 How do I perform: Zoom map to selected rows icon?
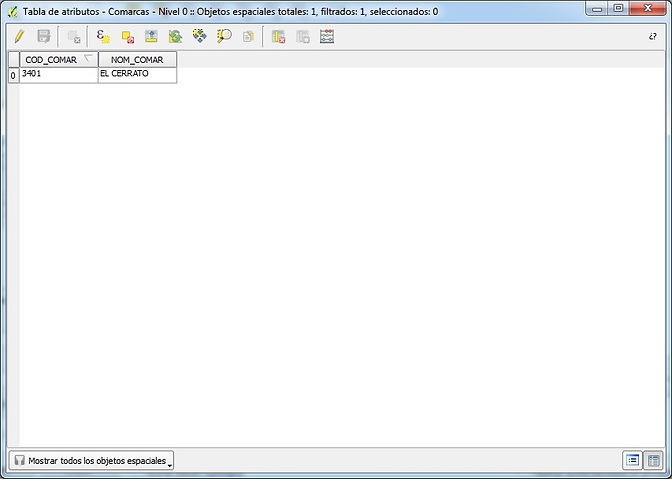click(224, 36)
